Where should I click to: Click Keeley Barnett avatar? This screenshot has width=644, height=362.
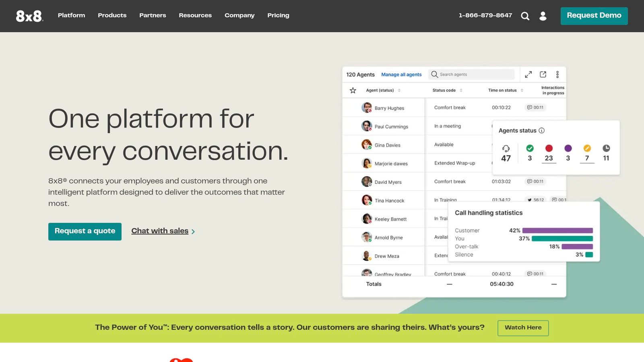pyautogui.click(x=367, y=218)
